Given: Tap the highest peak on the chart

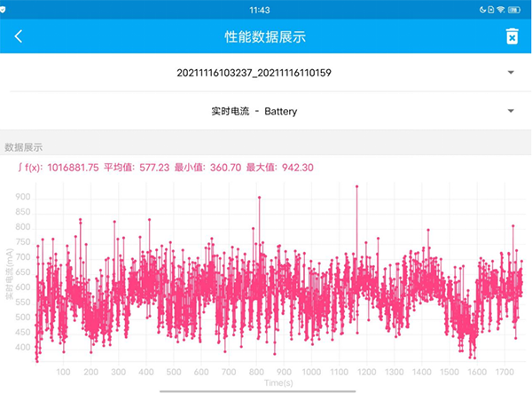Looking at the screenshot, I should coord(356,186).
